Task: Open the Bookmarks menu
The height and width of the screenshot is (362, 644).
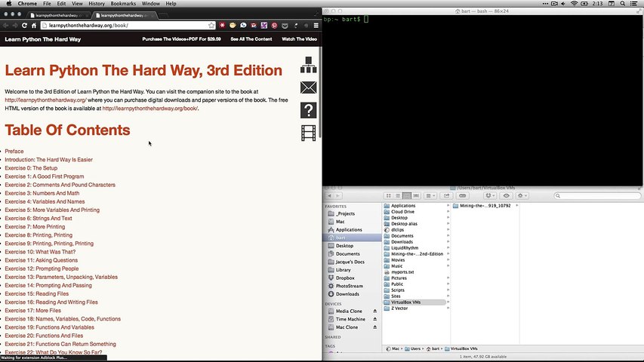Action: click(x=123, y=3)
